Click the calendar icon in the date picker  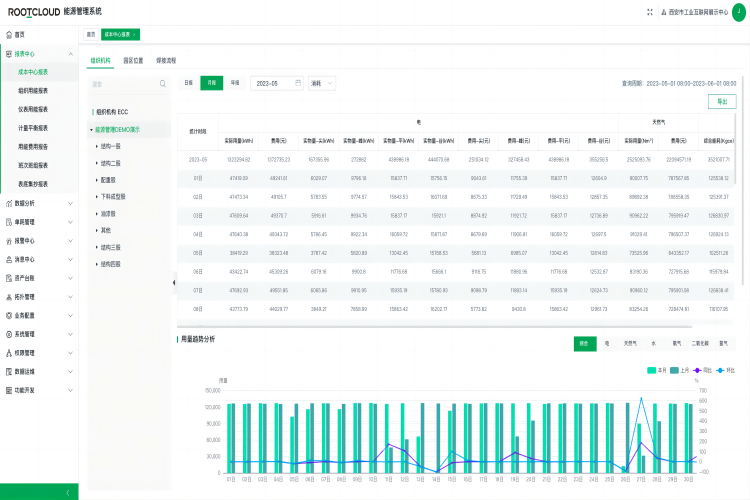tap(298, 83)
